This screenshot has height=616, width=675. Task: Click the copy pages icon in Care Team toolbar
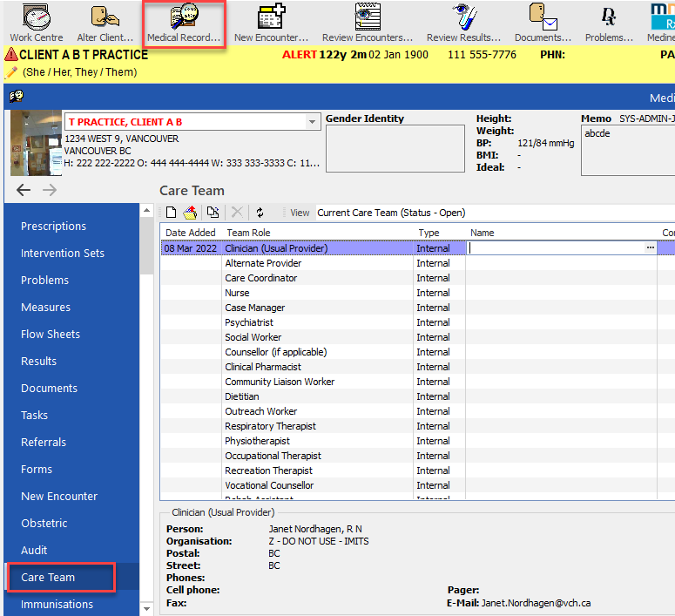[213, 213]
